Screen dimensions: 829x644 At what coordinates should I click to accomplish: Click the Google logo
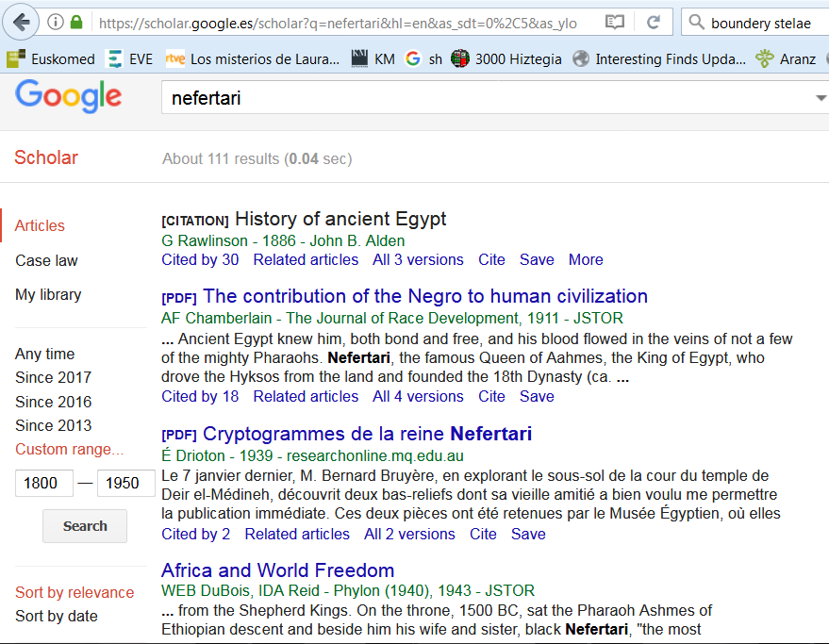tap(69, 96)
